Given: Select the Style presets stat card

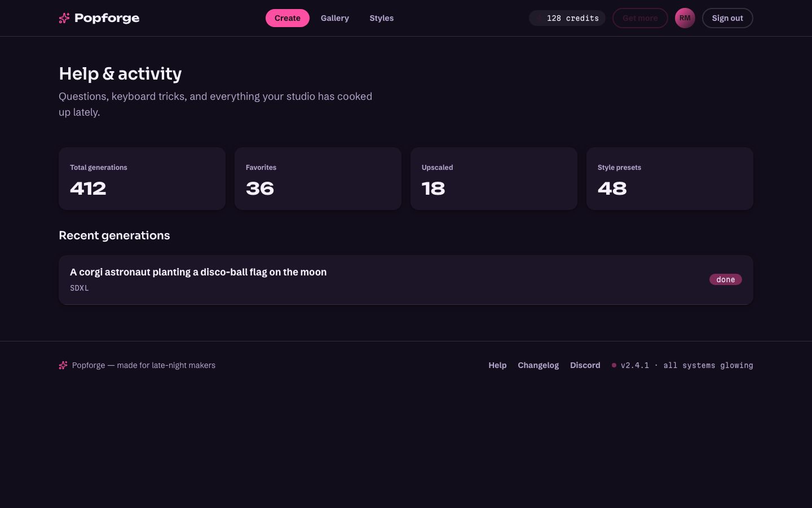Looking at the screenshot, I should pyautogui.click(x=670, y=178).
